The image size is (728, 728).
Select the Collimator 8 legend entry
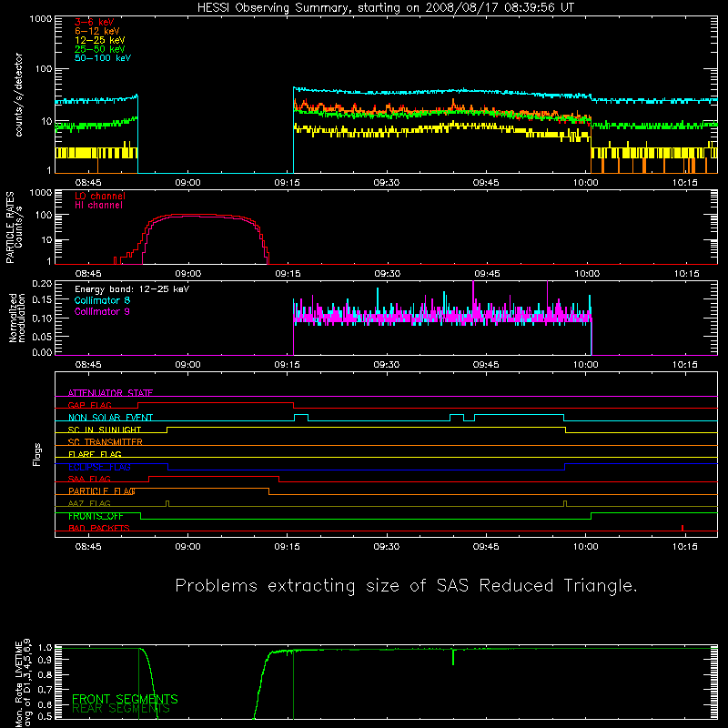[x=102, y=300]
